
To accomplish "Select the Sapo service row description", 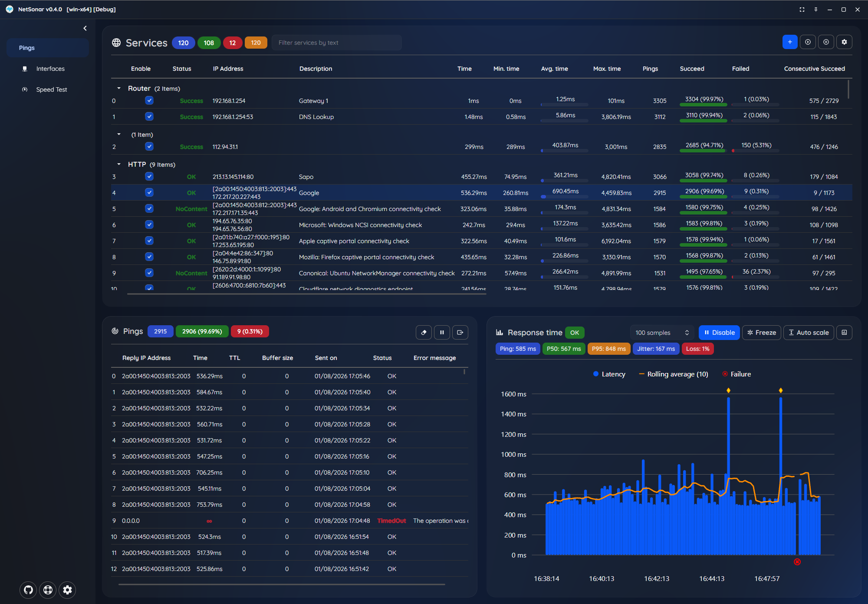I will tap(306, 177).
